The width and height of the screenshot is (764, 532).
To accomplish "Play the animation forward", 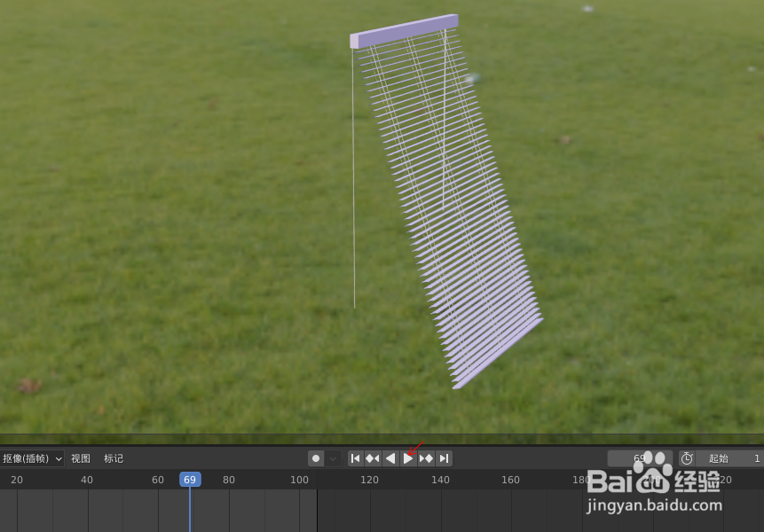I will coord(408,458).
